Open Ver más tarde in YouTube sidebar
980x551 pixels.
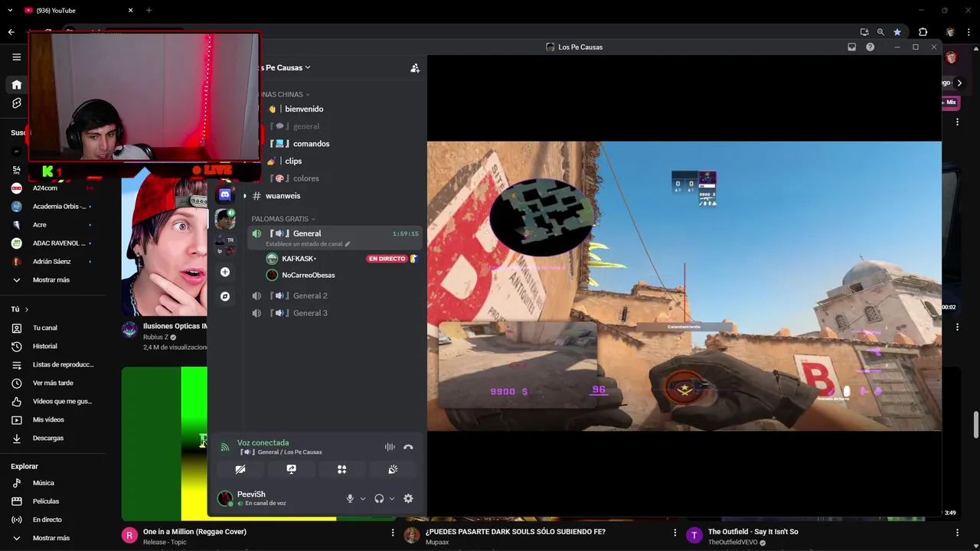tap(51, 383)
